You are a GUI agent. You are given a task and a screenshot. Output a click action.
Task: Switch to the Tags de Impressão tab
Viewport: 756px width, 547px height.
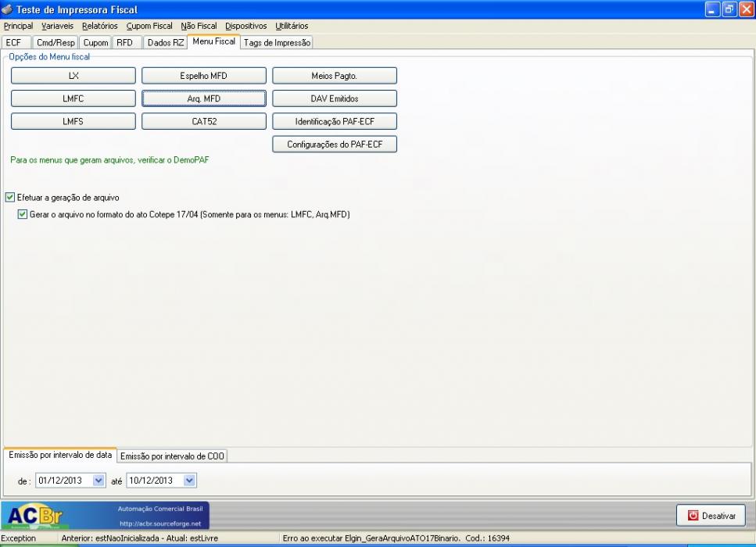(277, 42)
